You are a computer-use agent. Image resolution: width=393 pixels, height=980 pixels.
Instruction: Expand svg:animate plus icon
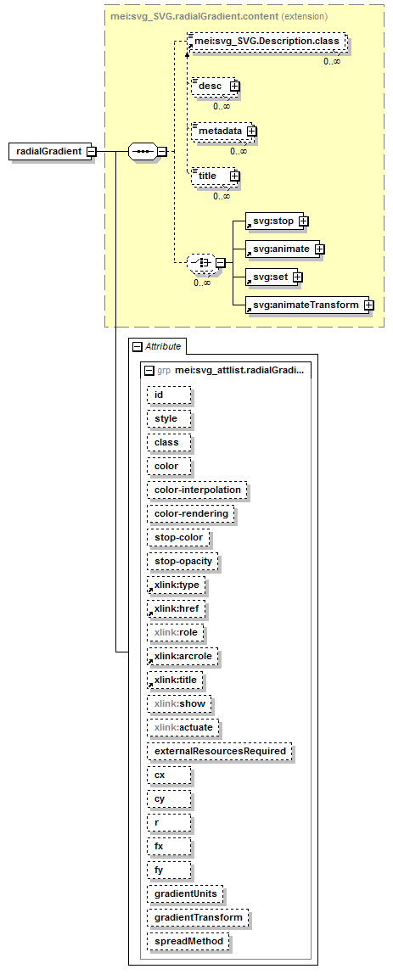point(319,249)
